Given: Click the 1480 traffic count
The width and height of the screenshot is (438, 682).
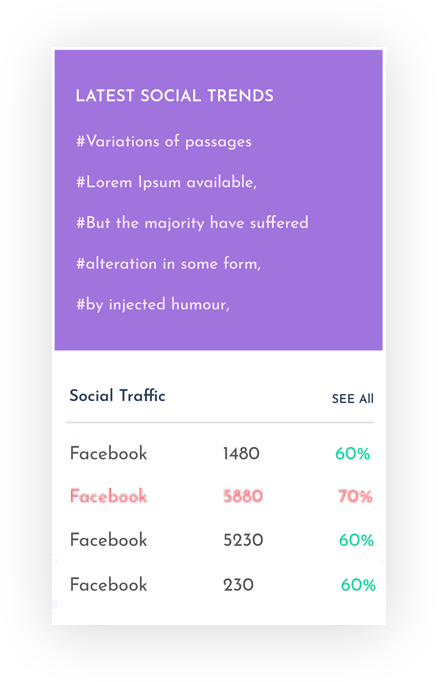Looking at the screenshot, I should click(241, 454).
